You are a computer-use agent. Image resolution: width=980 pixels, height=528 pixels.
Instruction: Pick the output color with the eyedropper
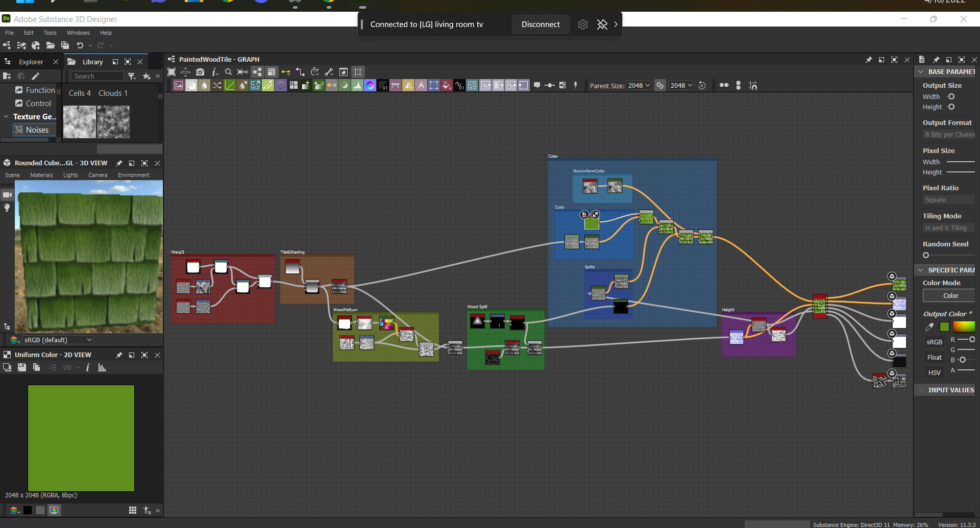point(929,327)
